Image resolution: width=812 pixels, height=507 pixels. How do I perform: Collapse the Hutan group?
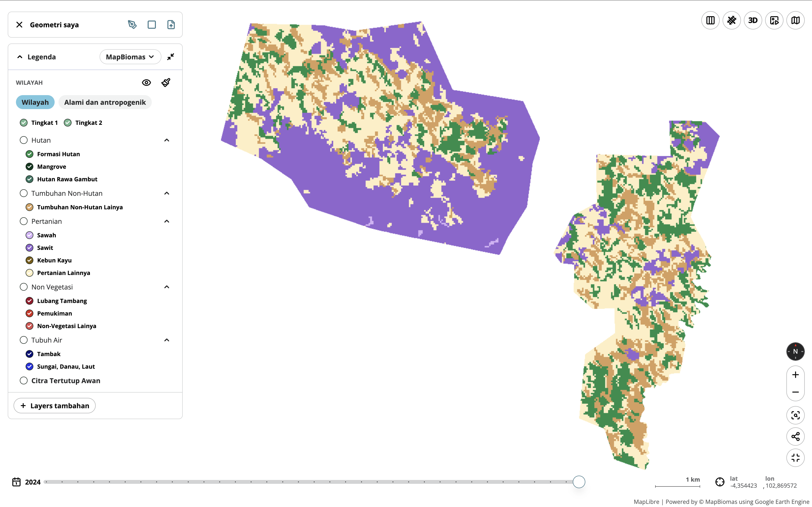pyautogui.click(x=167, y=140)
